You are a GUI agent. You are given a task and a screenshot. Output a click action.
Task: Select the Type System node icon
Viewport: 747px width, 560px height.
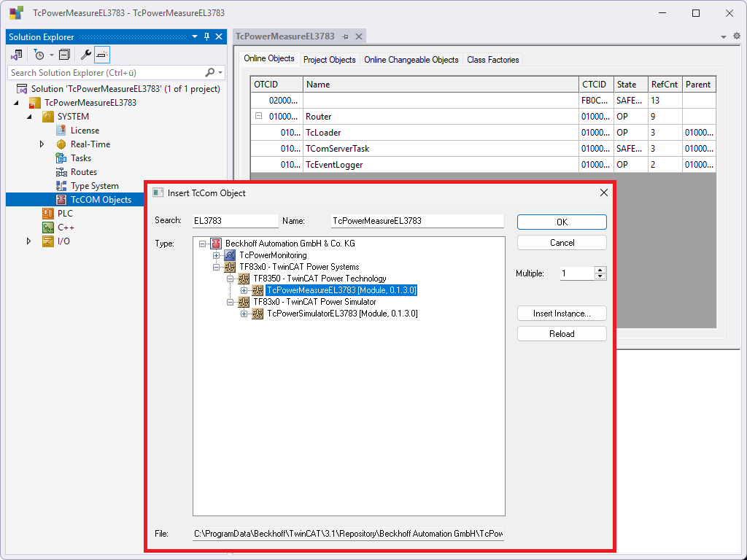click(x=61, y=186)
